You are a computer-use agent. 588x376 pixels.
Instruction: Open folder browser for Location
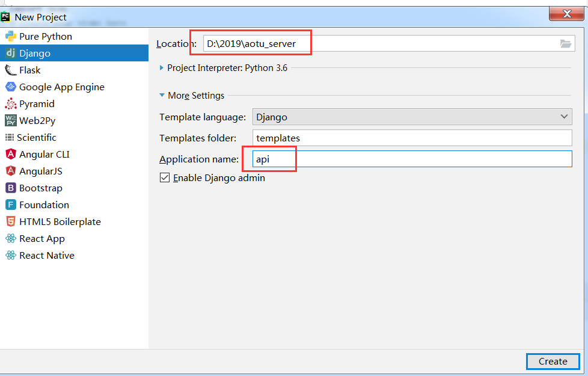pyautogui.click(x=566, y=43)
